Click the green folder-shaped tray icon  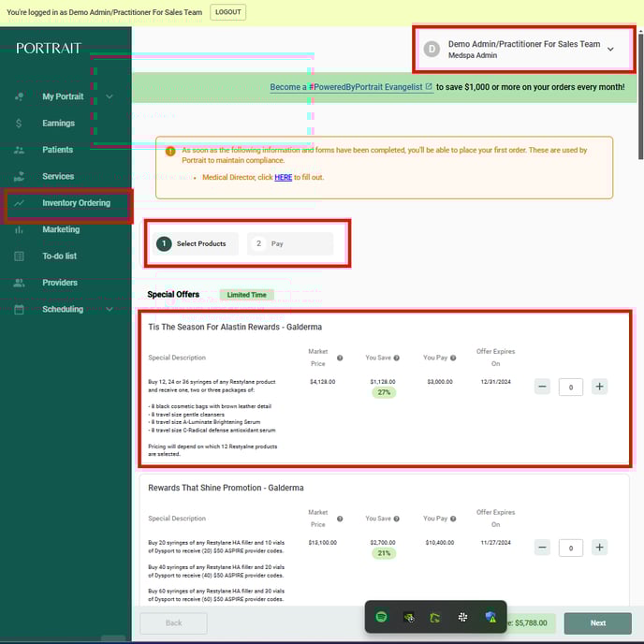coord(435,617)
